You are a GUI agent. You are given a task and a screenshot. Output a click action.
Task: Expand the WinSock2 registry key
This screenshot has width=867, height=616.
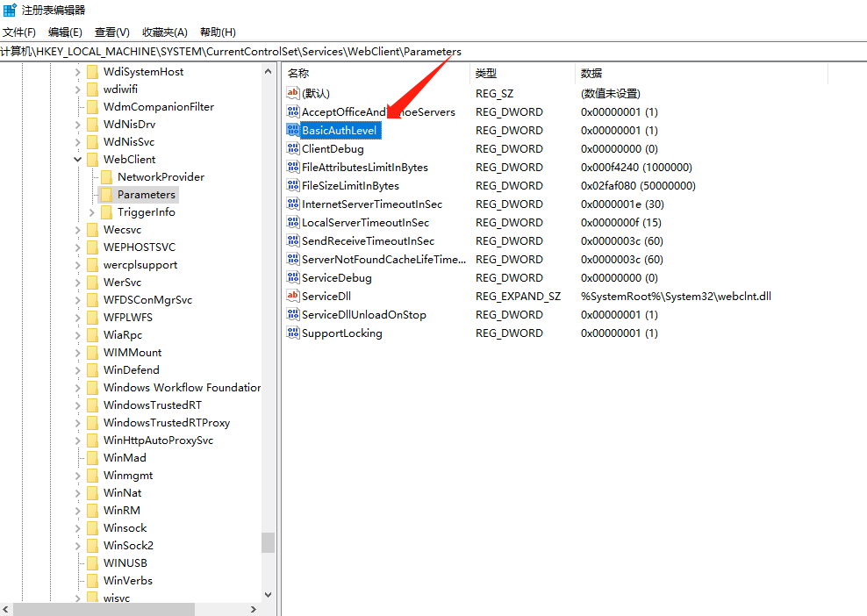[x=78, y=546]
